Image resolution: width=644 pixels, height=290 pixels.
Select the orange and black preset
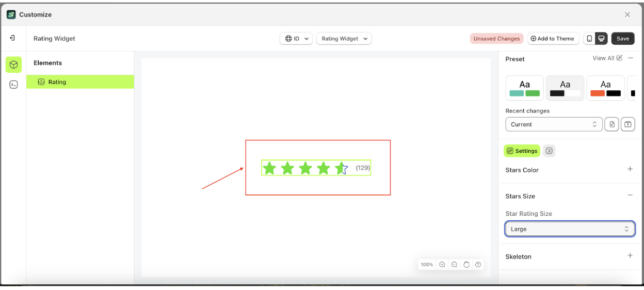[x=606, y=88]
